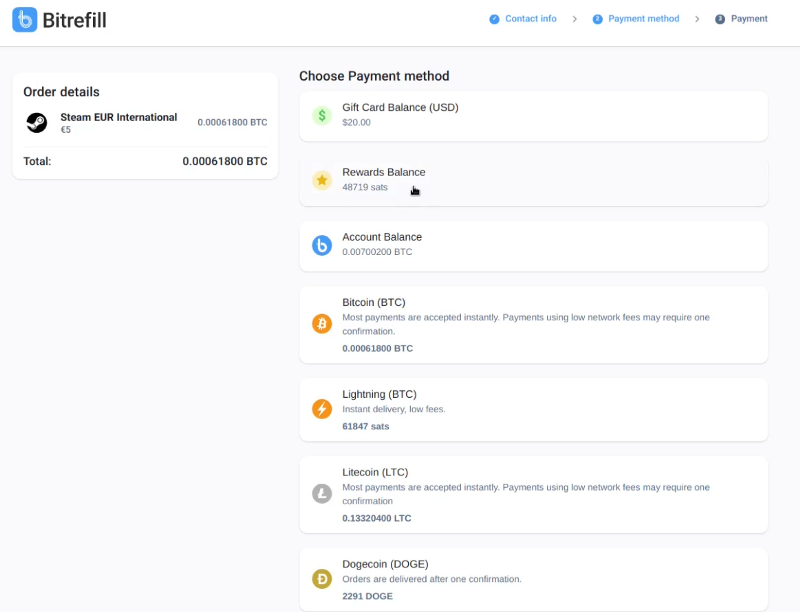The width and height of the screenshot is (800, 612).
Task: Click the gray Litecoin icon
Action: coord(322,494)
